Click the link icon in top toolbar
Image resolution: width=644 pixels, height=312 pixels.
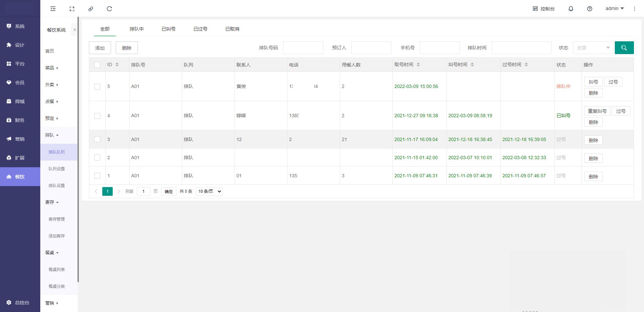point(91,9)
